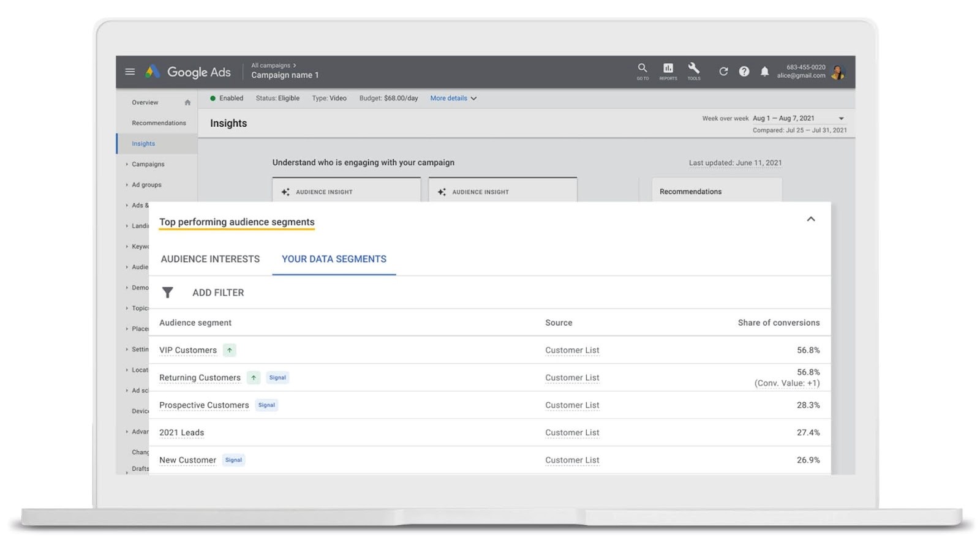This screenshot has width=980, height=551.
Task: Open the Reports icon
Action: 668,69
